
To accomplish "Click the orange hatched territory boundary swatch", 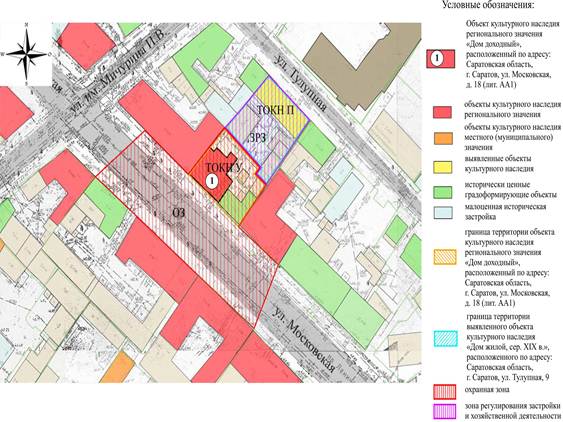I will [x=445, y=257].
